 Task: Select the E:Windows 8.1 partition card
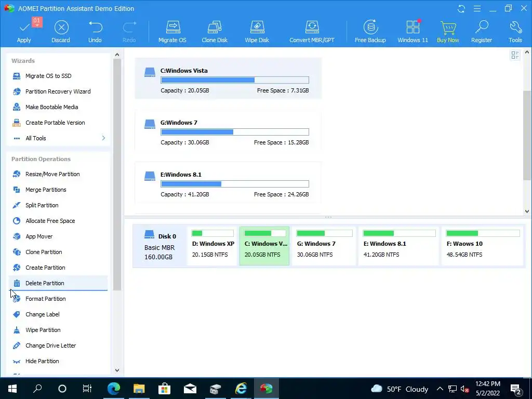click(x=228, y=182)
